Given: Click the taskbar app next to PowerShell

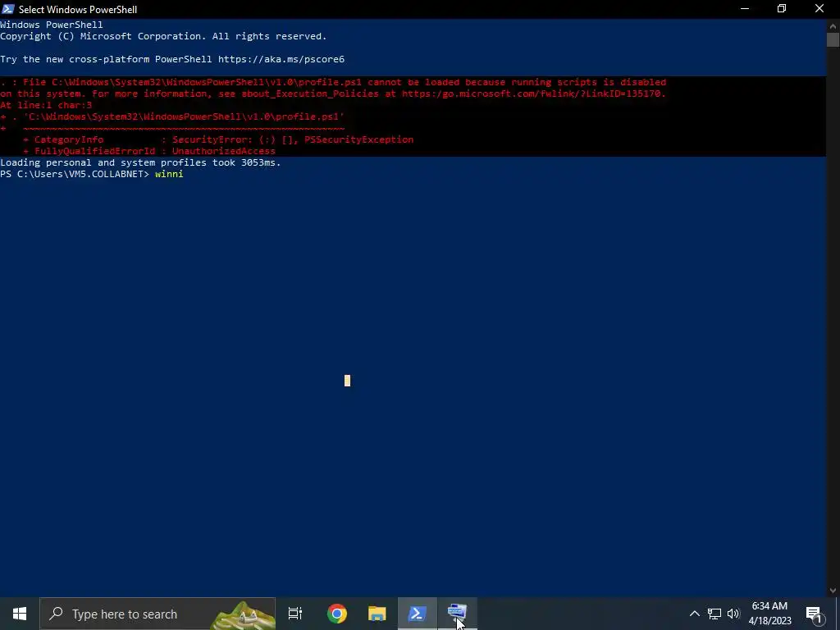Looking at the screenshot, I should (458, 614).
